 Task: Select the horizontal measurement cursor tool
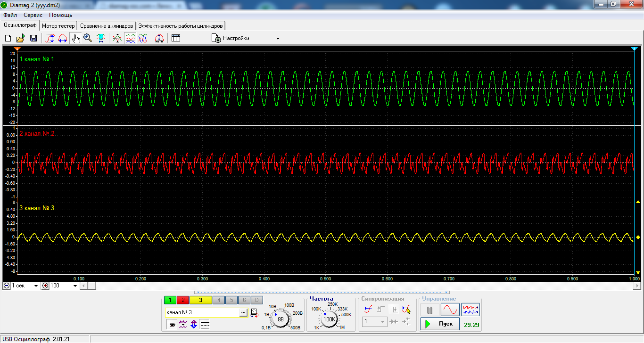coord(62,38)
